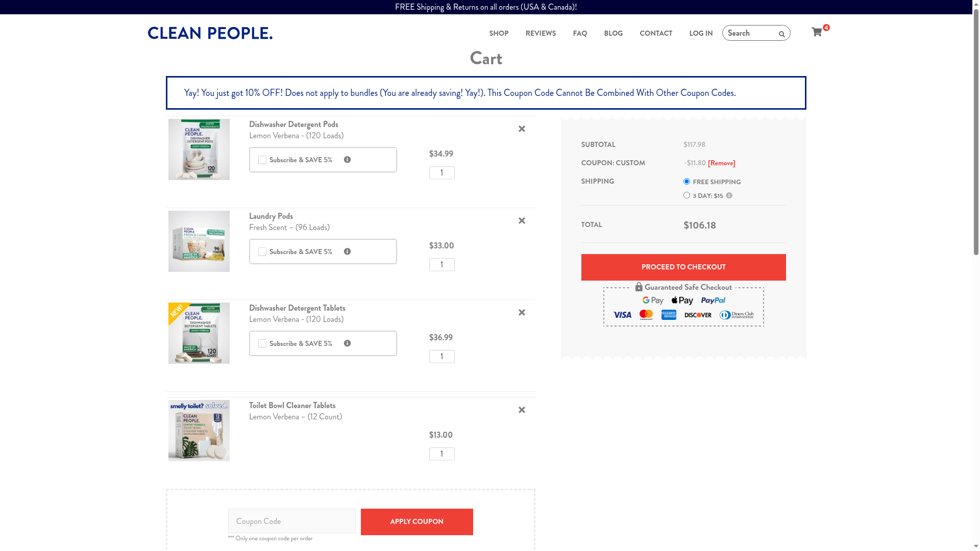980x551 pixels.
Task: Open Dishwasher Detergent Tablets product link
Action: (297, 308)
